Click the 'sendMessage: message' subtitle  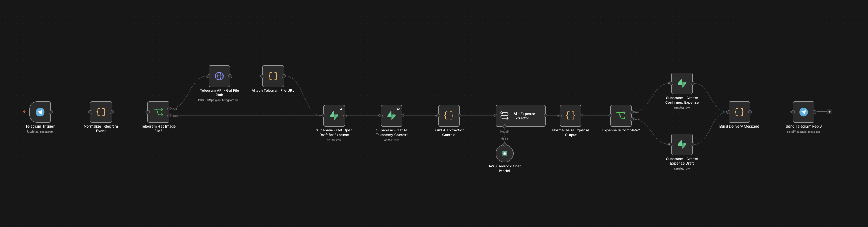click(x=804, y=132)
